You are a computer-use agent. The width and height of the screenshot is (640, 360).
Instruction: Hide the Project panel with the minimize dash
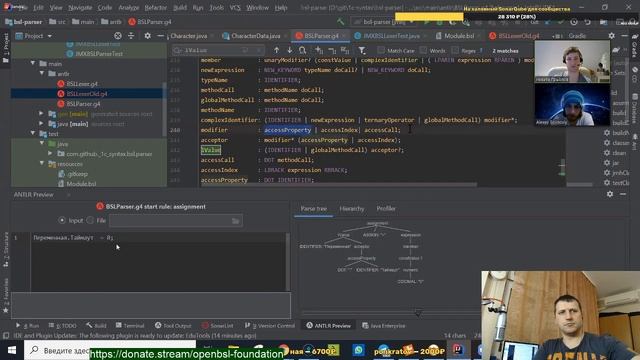pos(160,36)
